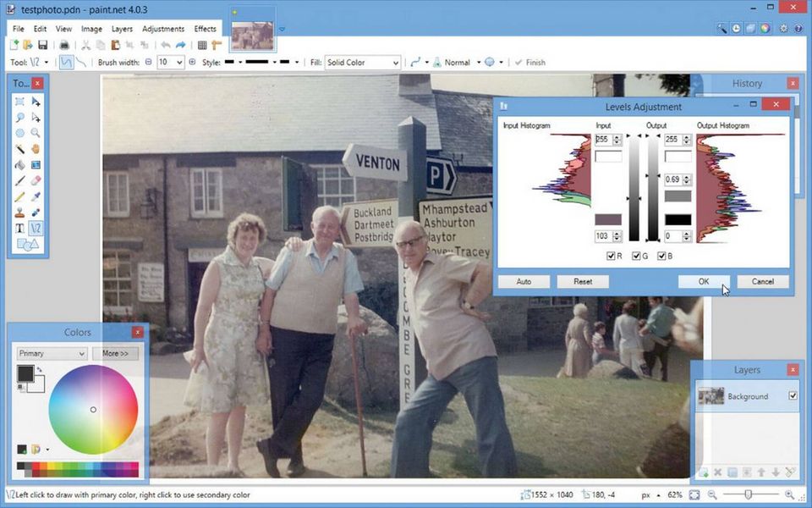The width and height of the screenshot is (812, 508).
Task: Click the black output color swatch
Action: click(x=678, y=219)
